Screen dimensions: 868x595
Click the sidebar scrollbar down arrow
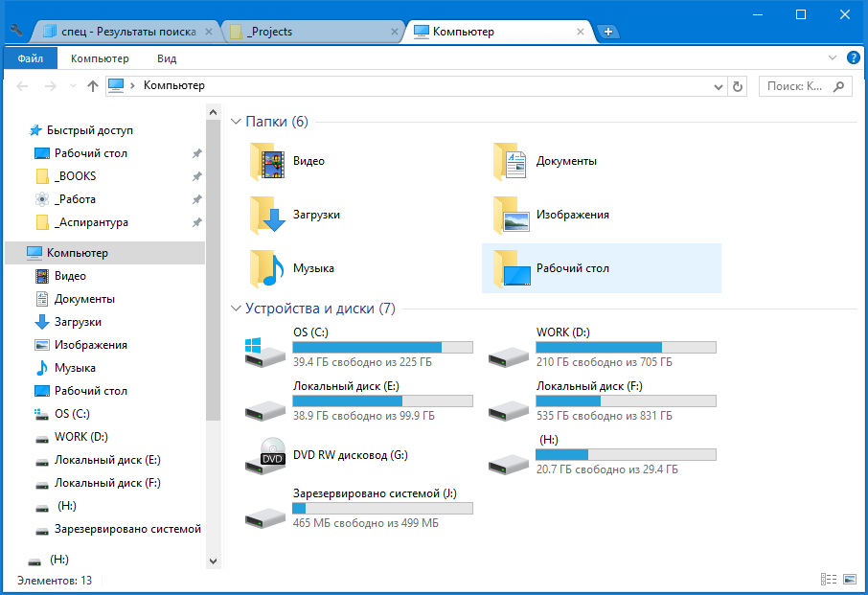coord(213,561)
